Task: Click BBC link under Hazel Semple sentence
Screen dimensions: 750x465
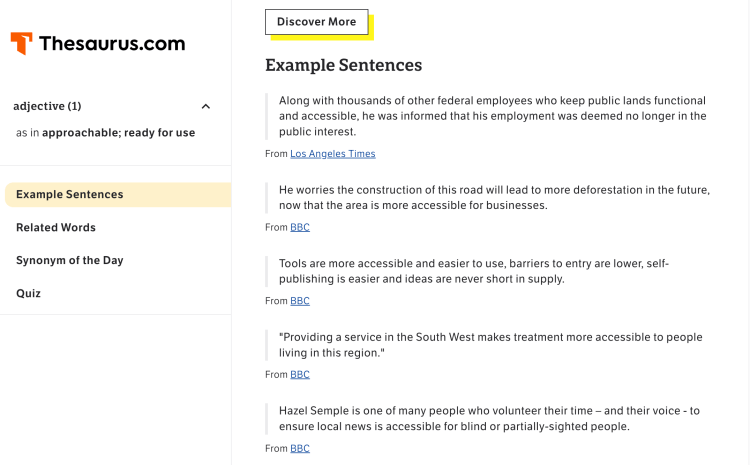Action: click(300, 449)
